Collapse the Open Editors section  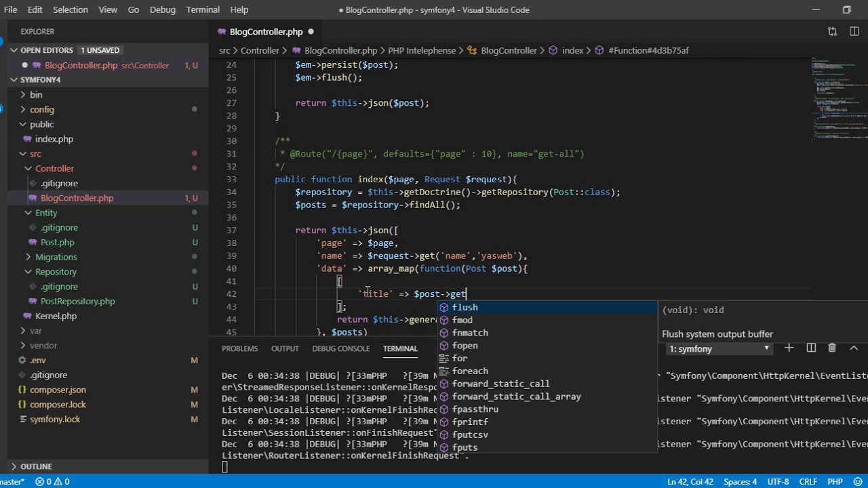point(14,50)
